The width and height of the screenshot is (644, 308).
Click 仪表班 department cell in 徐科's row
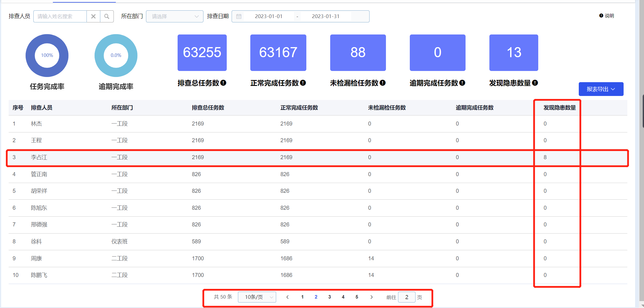pos(120,242)
